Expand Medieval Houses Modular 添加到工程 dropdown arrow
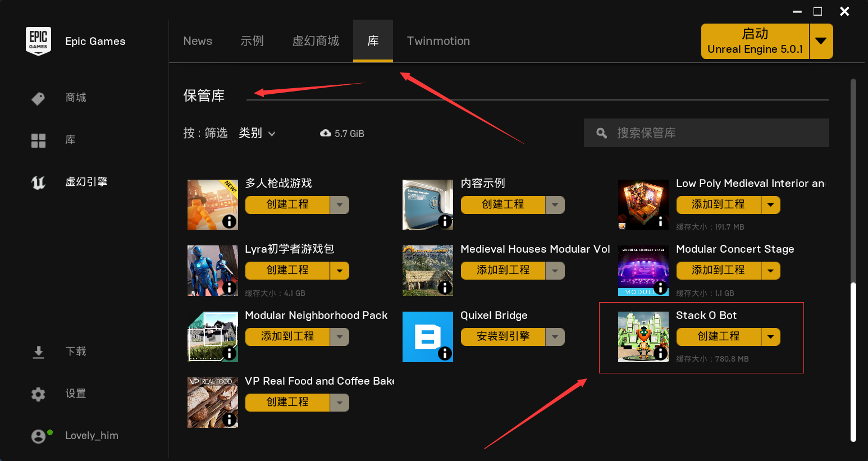This screenshot has width=868, height=461. [555, 271]
